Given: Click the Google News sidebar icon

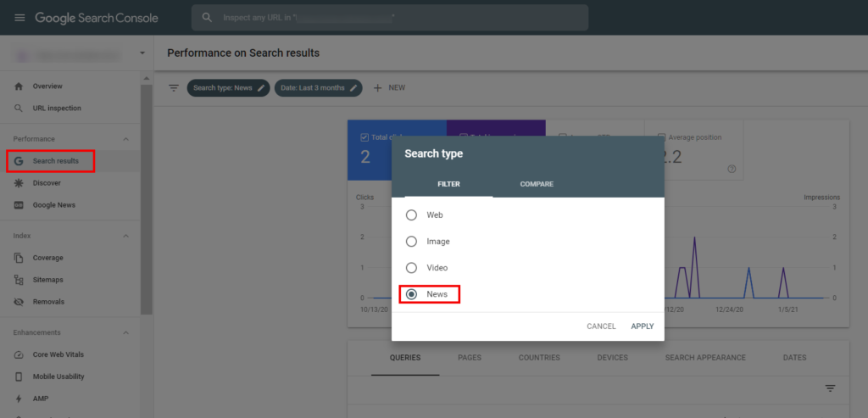Looking at the screenshot, I should [x=19, y=205].
